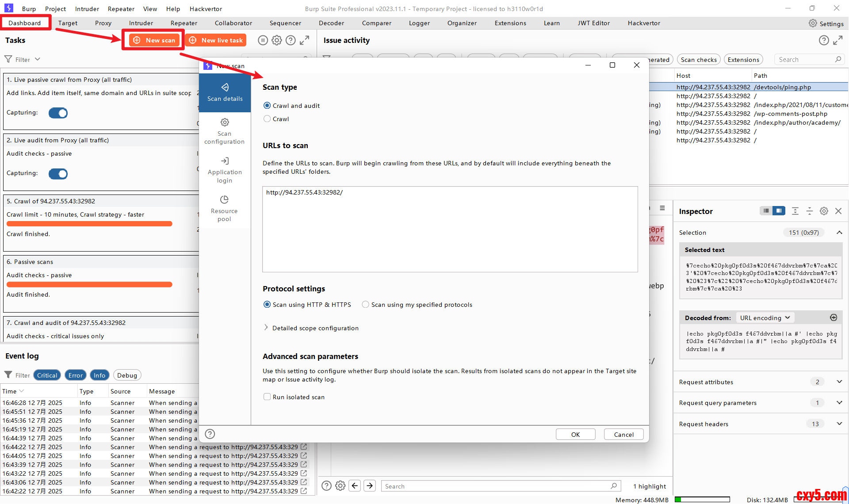Click the Inspector settings gear icon
849x504 pixels.
(x=824, y=211)
